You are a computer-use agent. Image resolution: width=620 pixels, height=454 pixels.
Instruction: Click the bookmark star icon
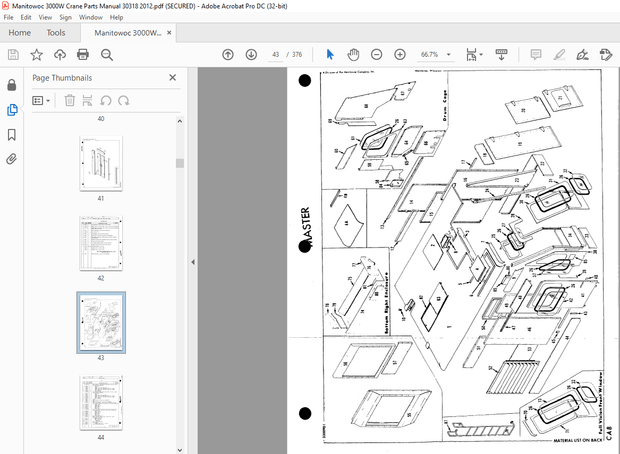click(37, 54)
